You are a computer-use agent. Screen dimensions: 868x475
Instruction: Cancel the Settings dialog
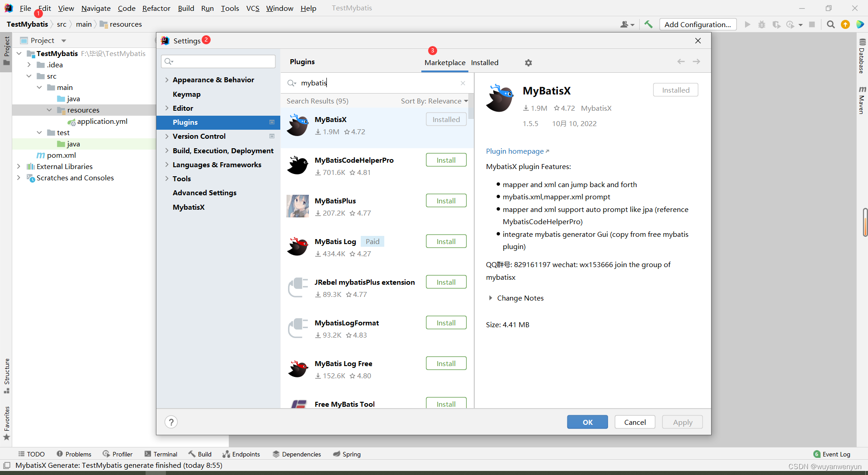tap(635, 422)
